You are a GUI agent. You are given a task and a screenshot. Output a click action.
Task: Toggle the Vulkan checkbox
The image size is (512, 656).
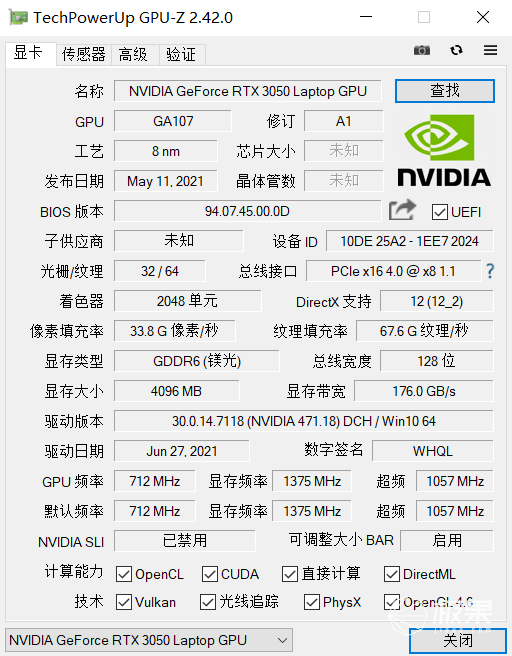point(124,602)
